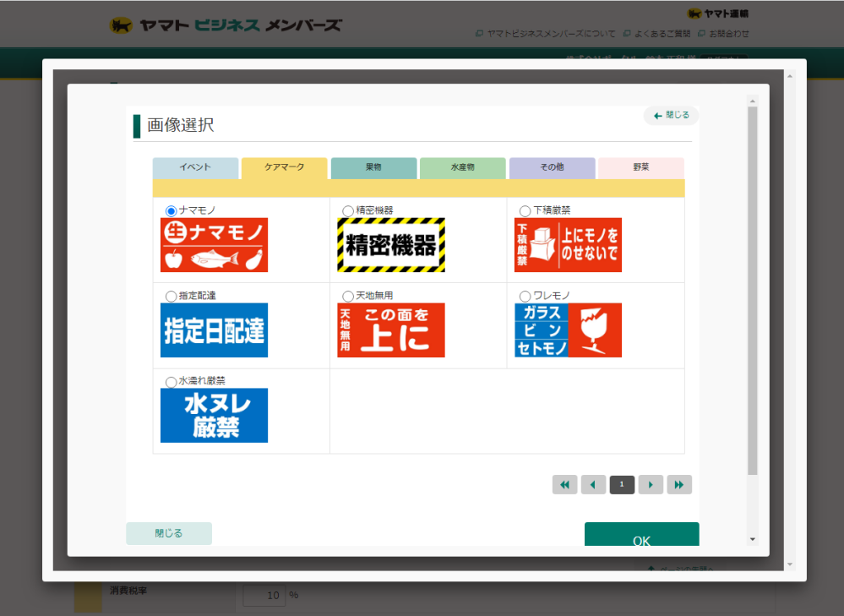Switch to the ケアマーク tab
This screenshot has height=616, width=844.
click(284, 168)
